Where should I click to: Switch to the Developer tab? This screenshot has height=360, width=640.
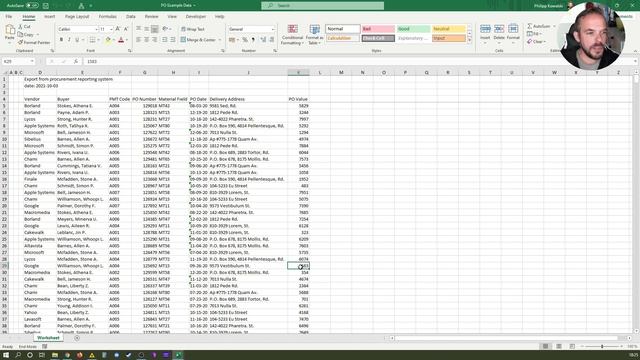196,16
